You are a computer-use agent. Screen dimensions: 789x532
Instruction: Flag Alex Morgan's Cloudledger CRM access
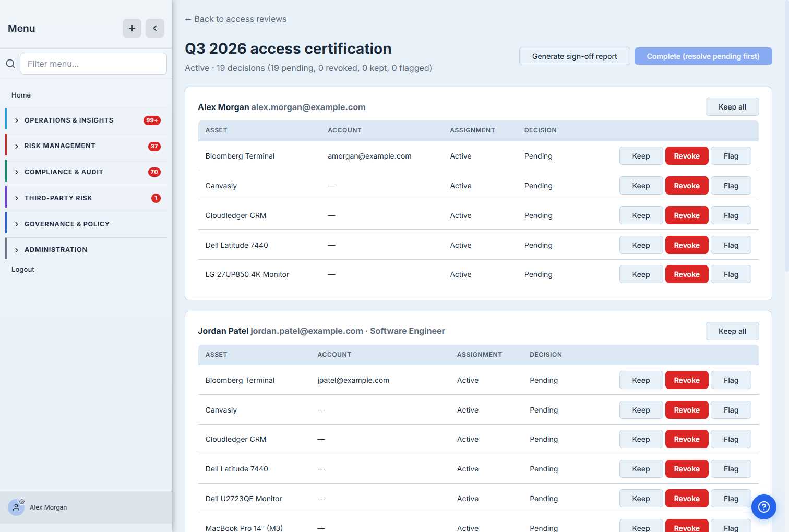[x=731, y=215]
